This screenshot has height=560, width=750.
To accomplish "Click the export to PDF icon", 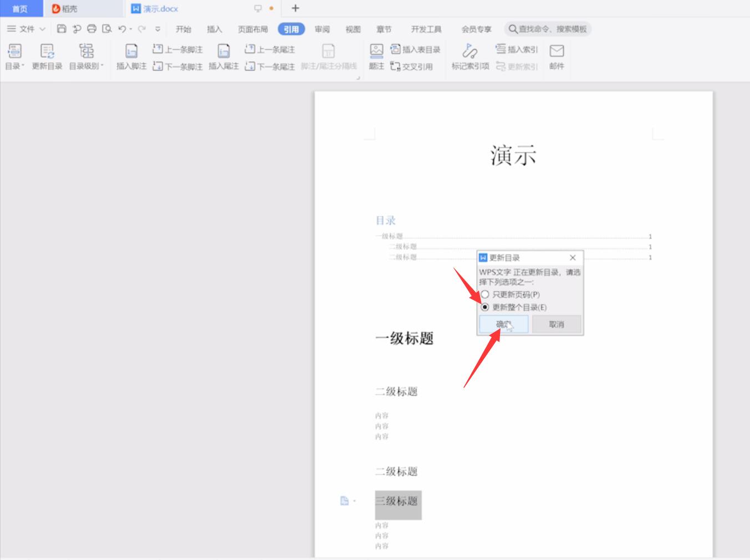I will 77,29.
